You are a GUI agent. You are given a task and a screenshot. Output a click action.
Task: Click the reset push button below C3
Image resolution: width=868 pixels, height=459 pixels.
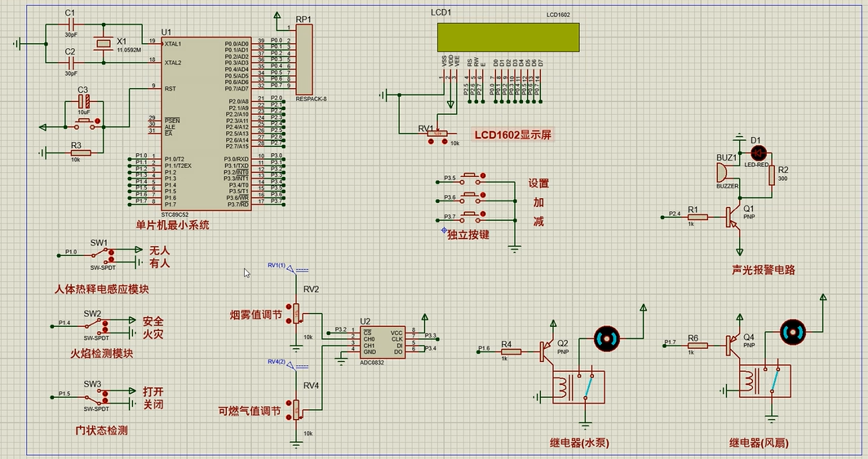[x=84, y=123]
